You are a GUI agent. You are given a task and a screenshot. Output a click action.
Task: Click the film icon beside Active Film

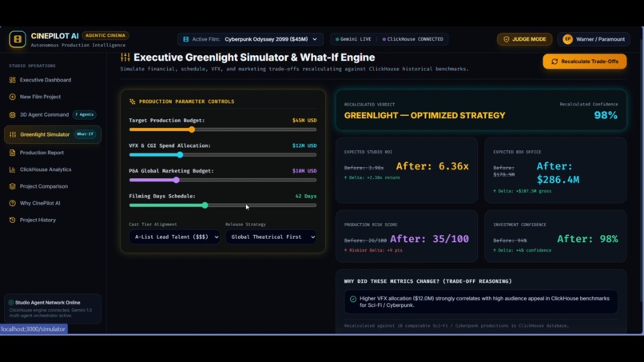point(185,39)
